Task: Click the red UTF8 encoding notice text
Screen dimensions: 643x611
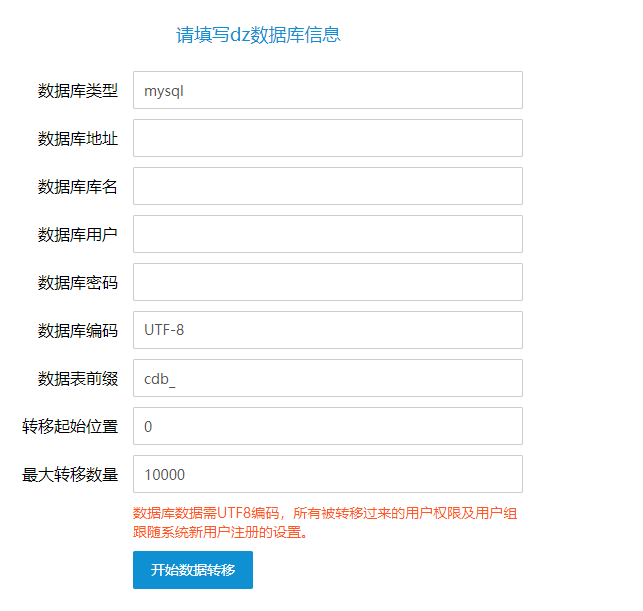Action: [325, 522]
